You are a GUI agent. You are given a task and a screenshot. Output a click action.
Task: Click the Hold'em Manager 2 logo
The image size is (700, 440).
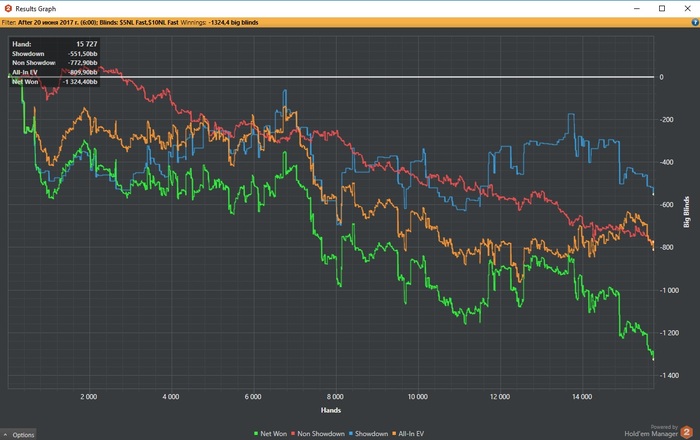click(687, 432)
